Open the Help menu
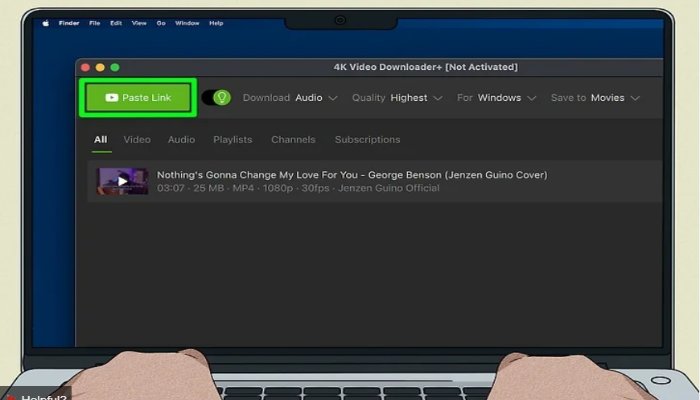The image size is (700, 400). [x=216, y=23]
